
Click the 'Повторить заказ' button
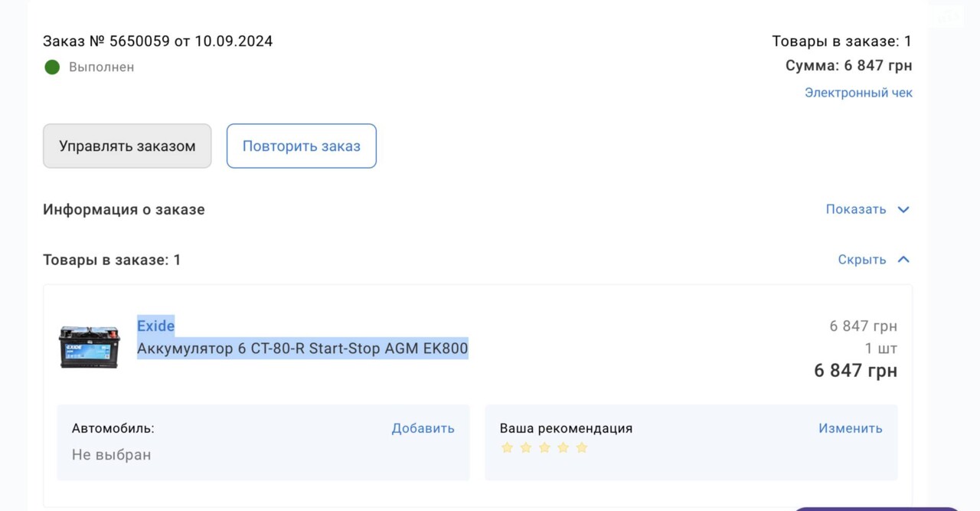[x=302, y=146]
